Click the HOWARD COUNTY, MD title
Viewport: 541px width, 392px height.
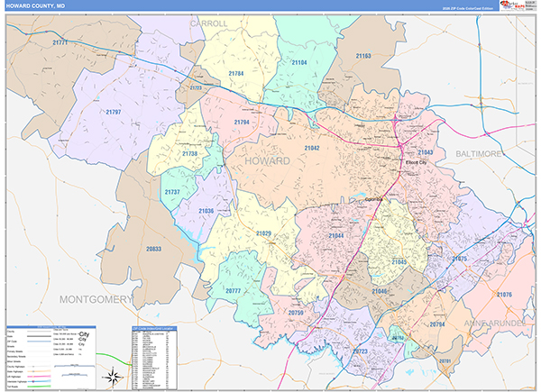click(x=35, y=6)
